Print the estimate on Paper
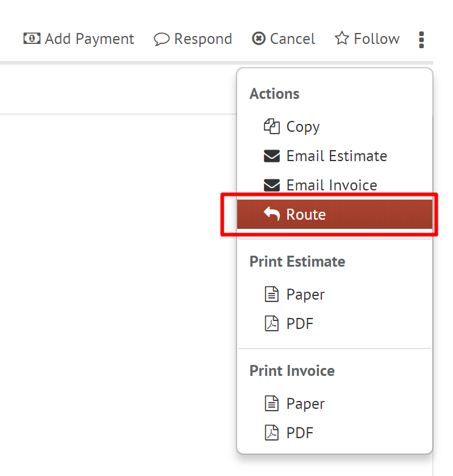Viewport: 453px width, 476px height. pyautogui.click(x=305, y=294)
